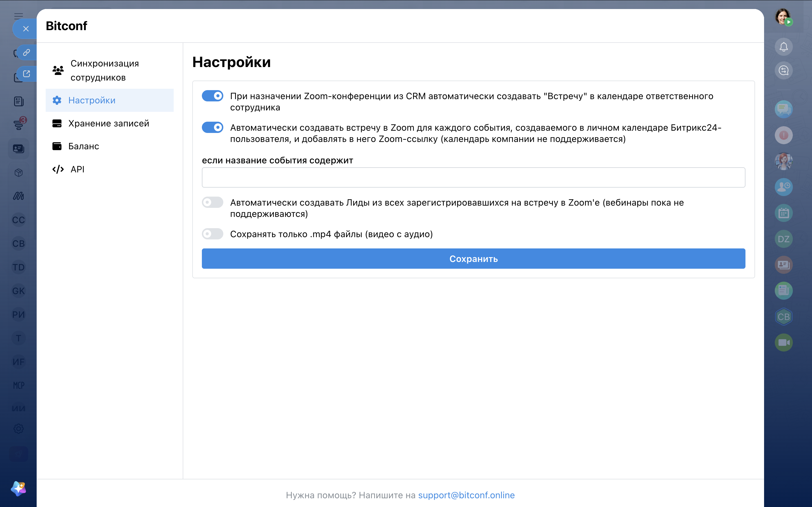812x507 pixels.
Task: Turn off auto-create Zoom for calendar events
Action: tap(212, 127)
